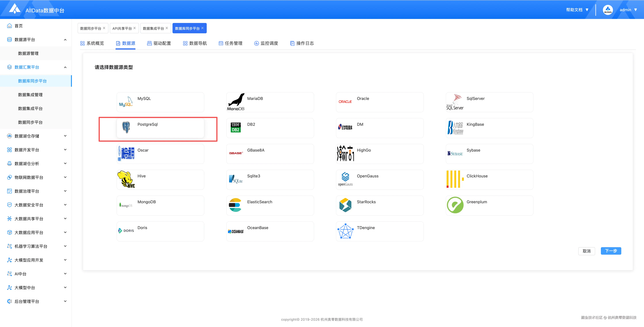The height and width of the screenshot is (327, 644).
Task: Switch to the 监控调度 tab
Action: [266, 43]
